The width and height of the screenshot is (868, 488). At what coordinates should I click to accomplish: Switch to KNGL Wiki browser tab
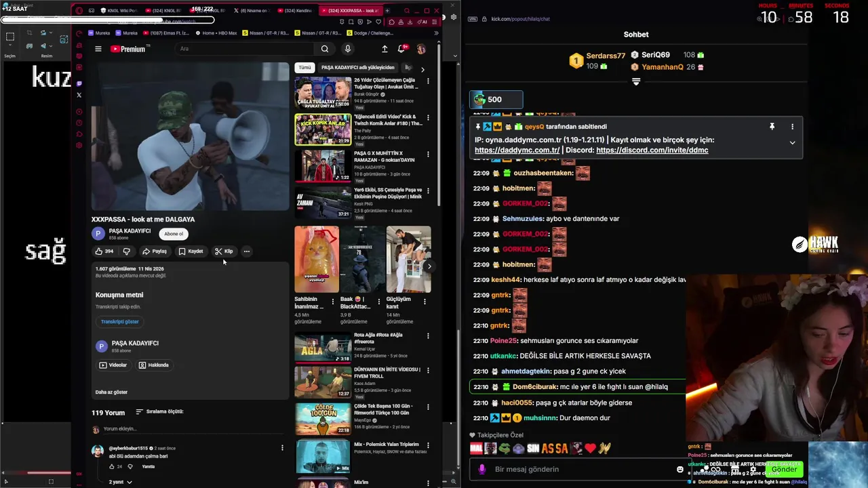click(119, 11)
